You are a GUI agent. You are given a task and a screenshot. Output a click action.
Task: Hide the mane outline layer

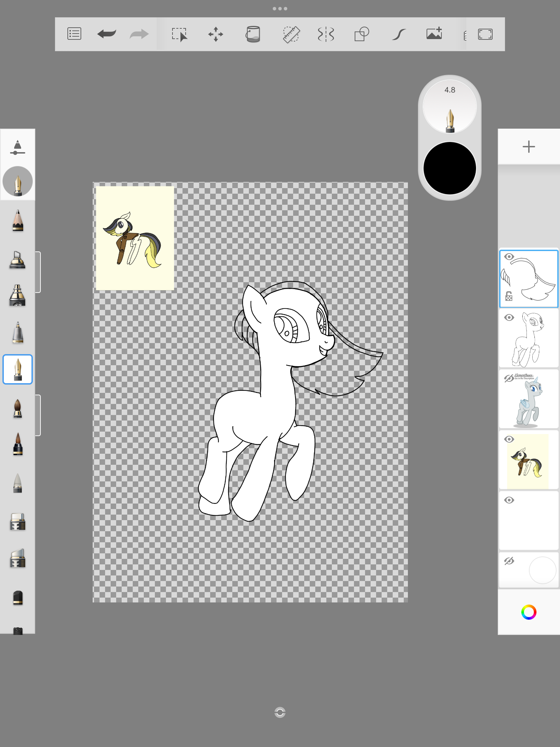coord(509,257)
